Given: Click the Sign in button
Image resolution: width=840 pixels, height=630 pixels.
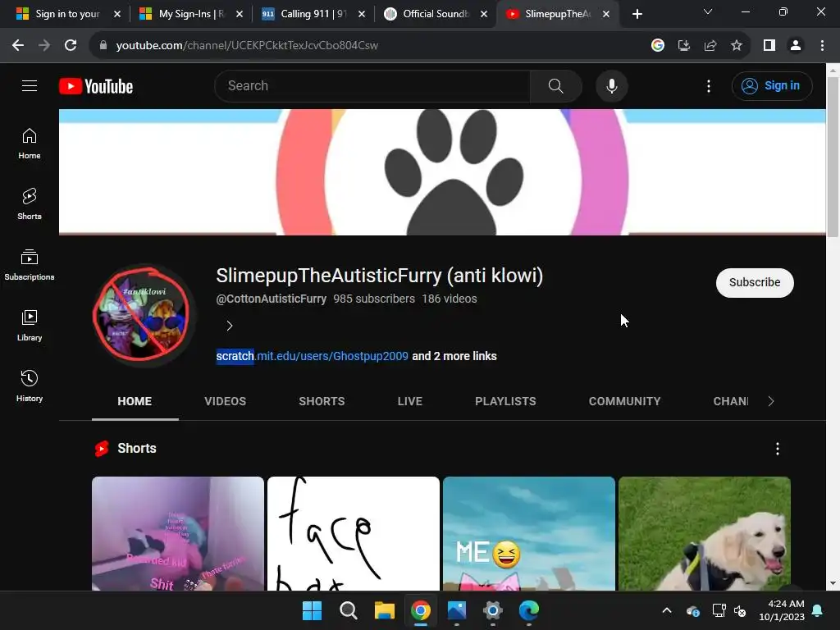Looking at the screenshot, I should tap(772, 85).
